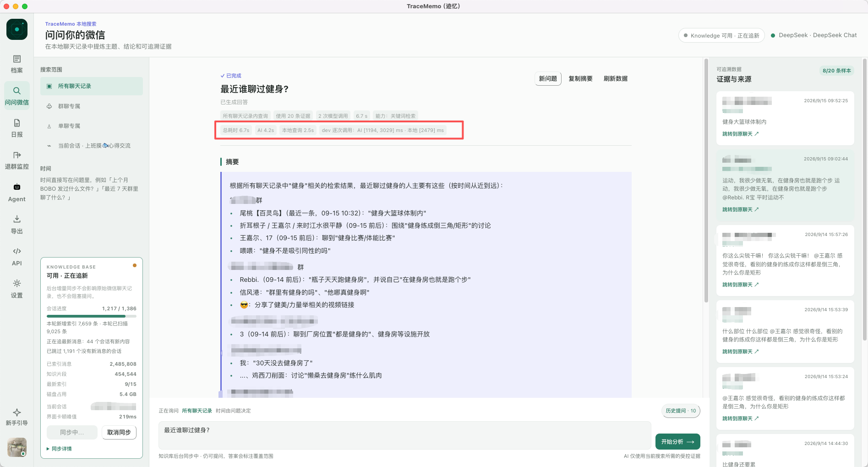Viewport: 868px width, 467px height.
Task: Open 历史提问 · 10 history
Action: (681, 411)
